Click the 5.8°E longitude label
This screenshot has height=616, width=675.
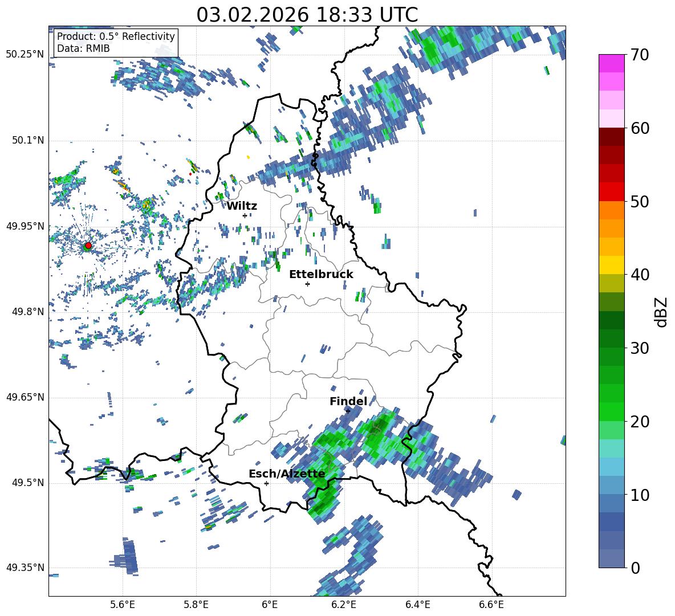coord(196,605)
